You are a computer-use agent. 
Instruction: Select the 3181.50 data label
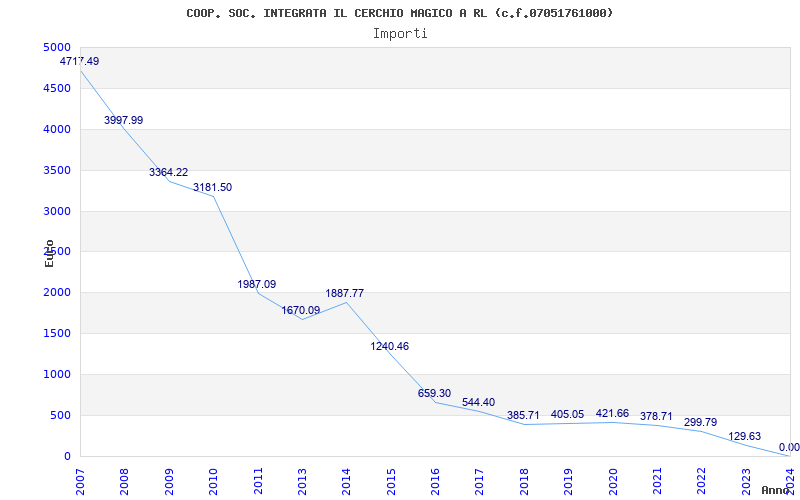click(x=212, y=187)
